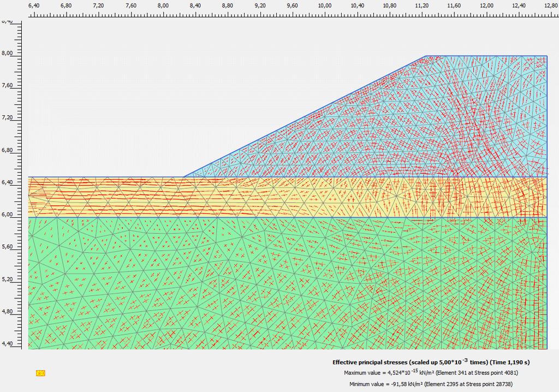559x392 pixels.
Task: Click the 11,60 mark on the horizontal ruler
Action: 454,5
